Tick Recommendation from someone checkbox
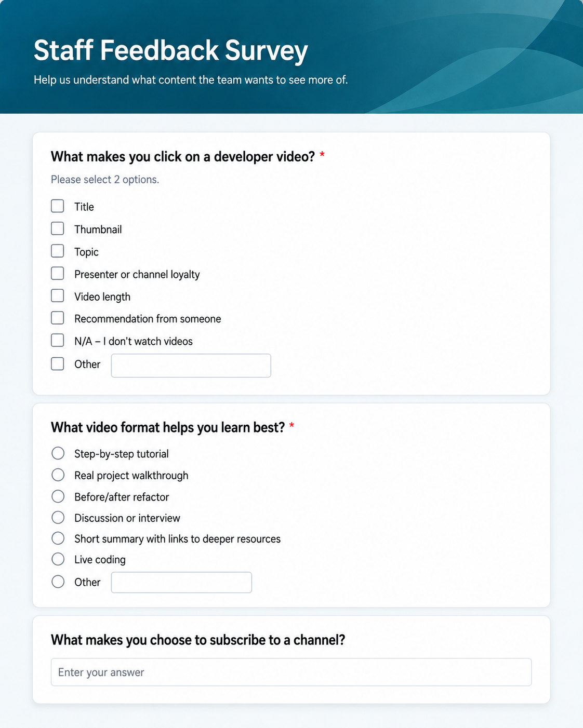583x728 pixels. [58, 318]
